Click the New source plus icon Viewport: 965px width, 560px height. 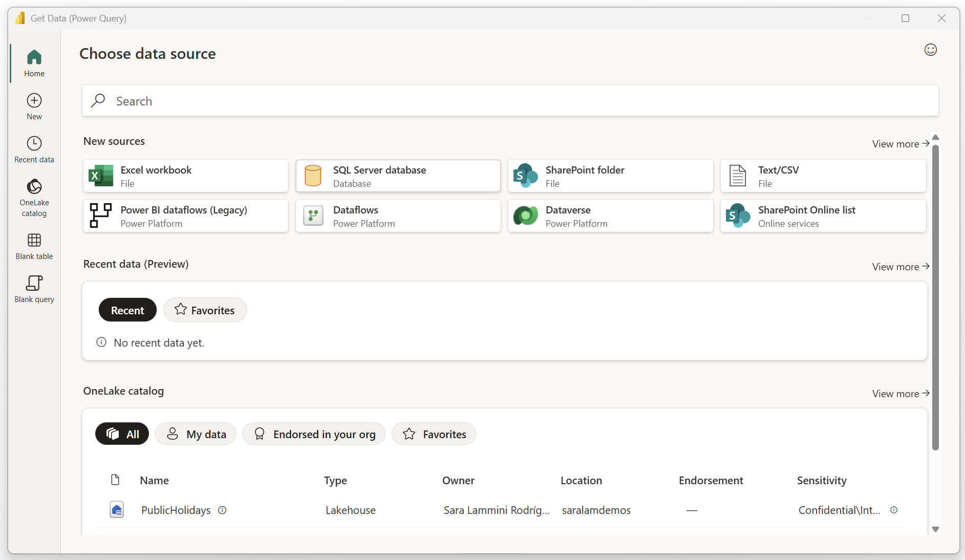pyautogui.click(x=34, y=100)
